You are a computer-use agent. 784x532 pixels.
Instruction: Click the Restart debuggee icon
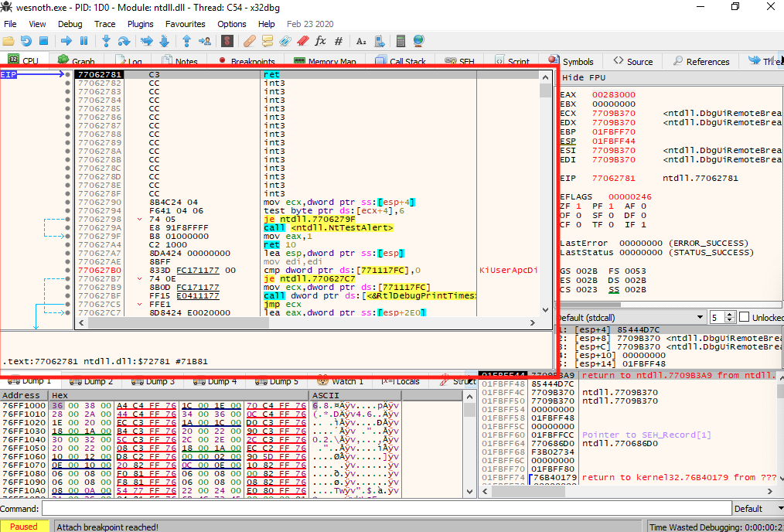(26, 41)
